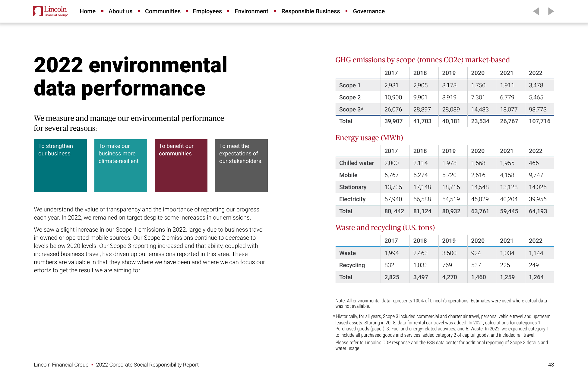This screenshot has width=588, height=384.
Task: Click recycling 2022 value 249
Action: click(x=534, y=265)
